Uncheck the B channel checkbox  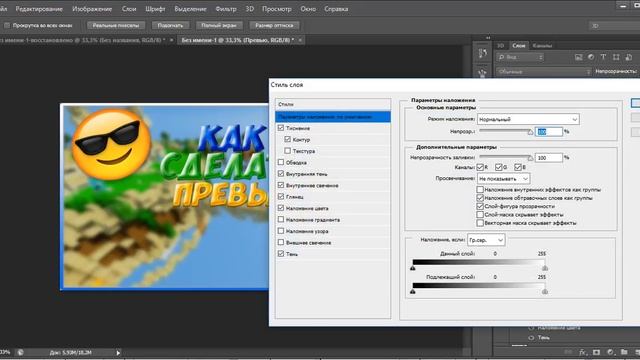coord(518,167)
